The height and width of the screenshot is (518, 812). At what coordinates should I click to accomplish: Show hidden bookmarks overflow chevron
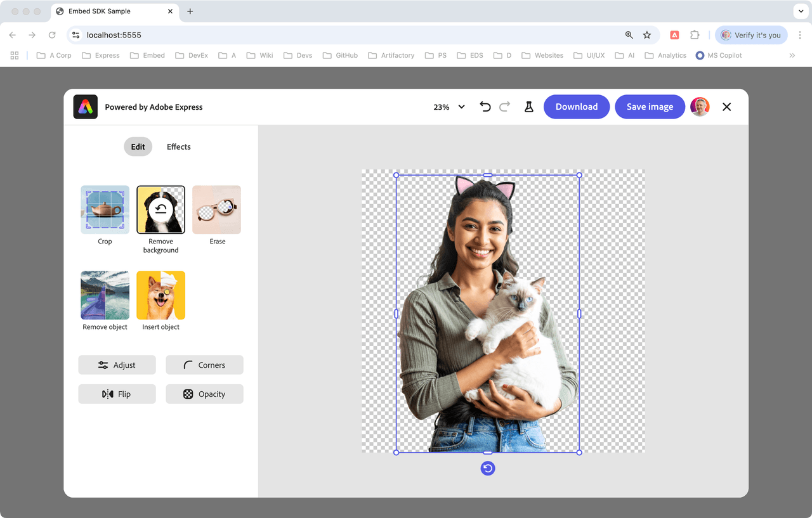(792, 56)
